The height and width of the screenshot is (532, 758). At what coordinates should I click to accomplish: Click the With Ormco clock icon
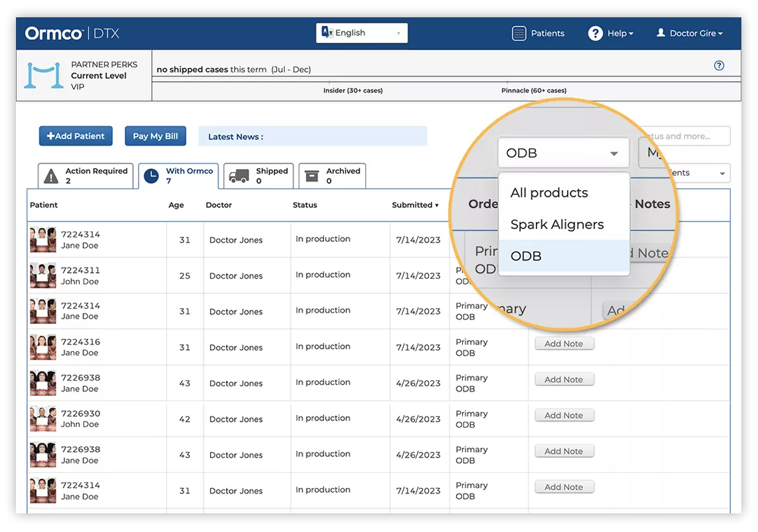tap(152, 176)
